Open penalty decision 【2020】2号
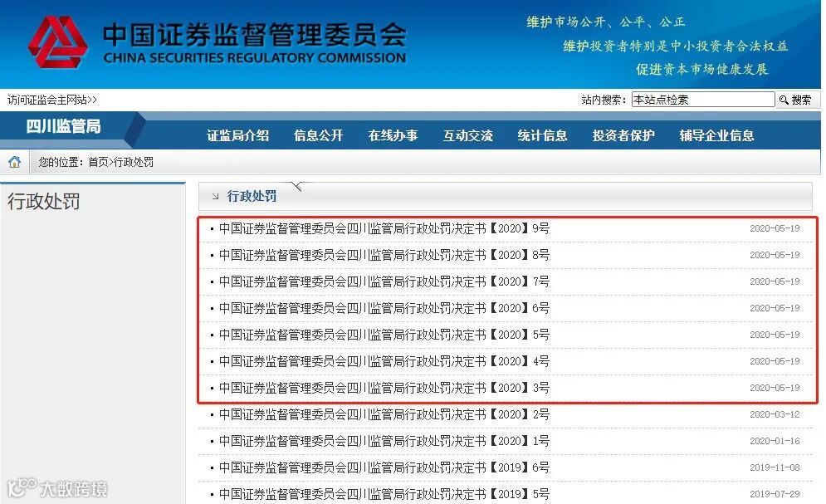Image resolution: width=826 pixels, height=504 pixels. click(384, 414)
